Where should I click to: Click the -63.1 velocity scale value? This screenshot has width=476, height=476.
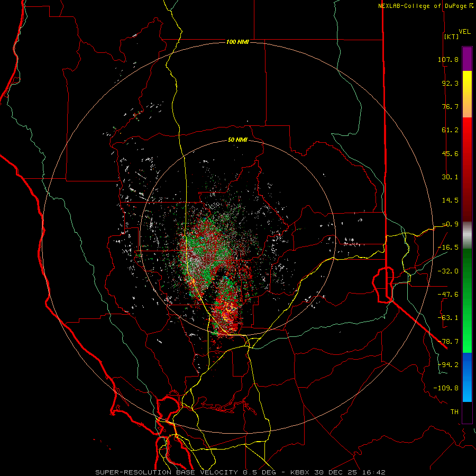point(448,318)
